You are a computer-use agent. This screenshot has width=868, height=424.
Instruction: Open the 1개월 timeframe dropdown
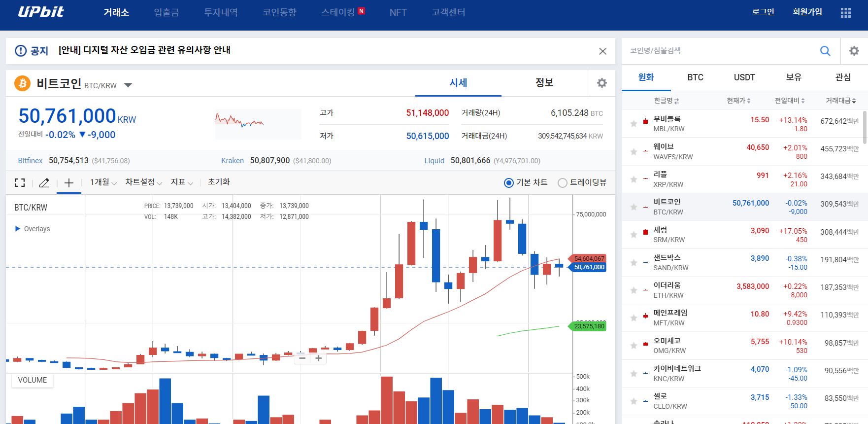coord(103,182)
